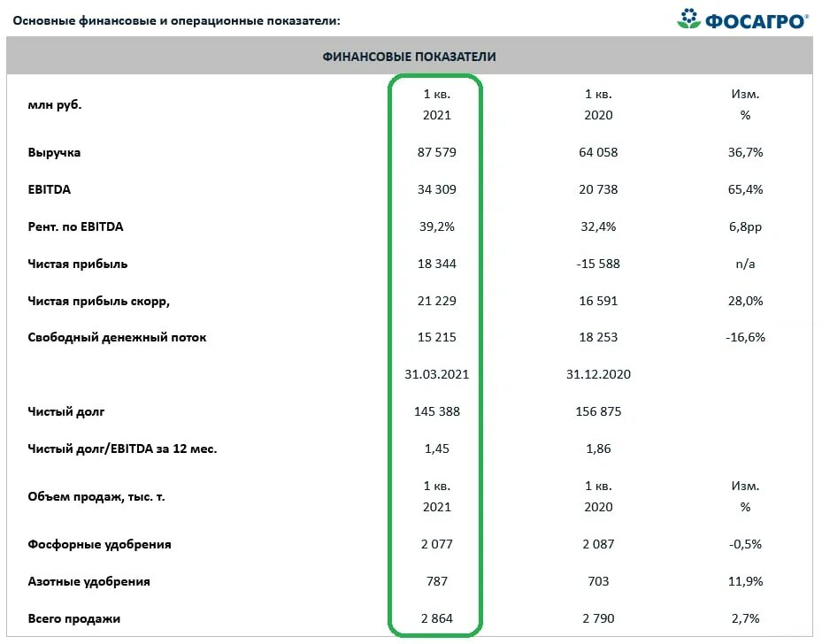Image resolution: width=822 pixels, height=644 pixels.
Task: Click the 'Объем продаж, тыс. т.' label
Action: pos(96,497)
